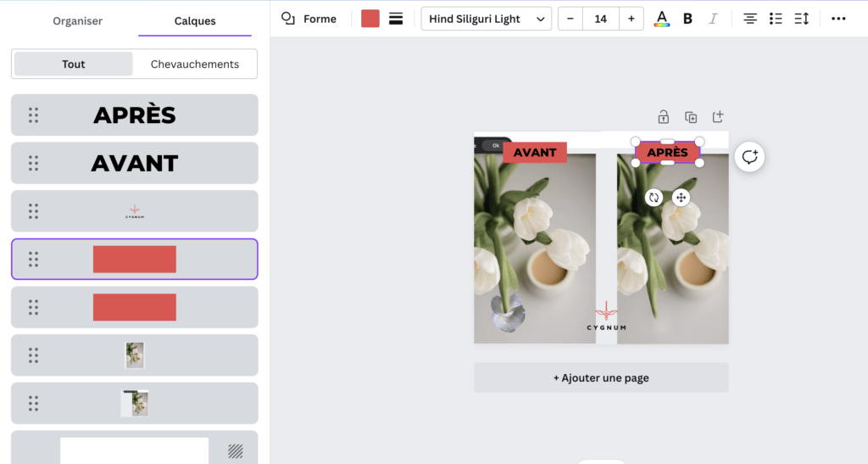Lock the selected element

click(664, 117)
